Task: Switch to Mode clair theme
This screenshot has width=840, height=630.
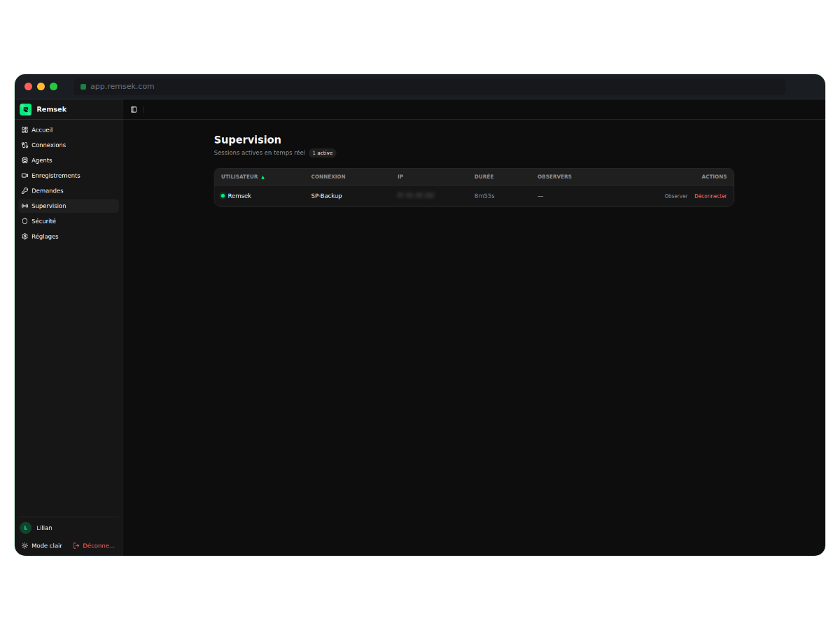Action: pos(42,546)
